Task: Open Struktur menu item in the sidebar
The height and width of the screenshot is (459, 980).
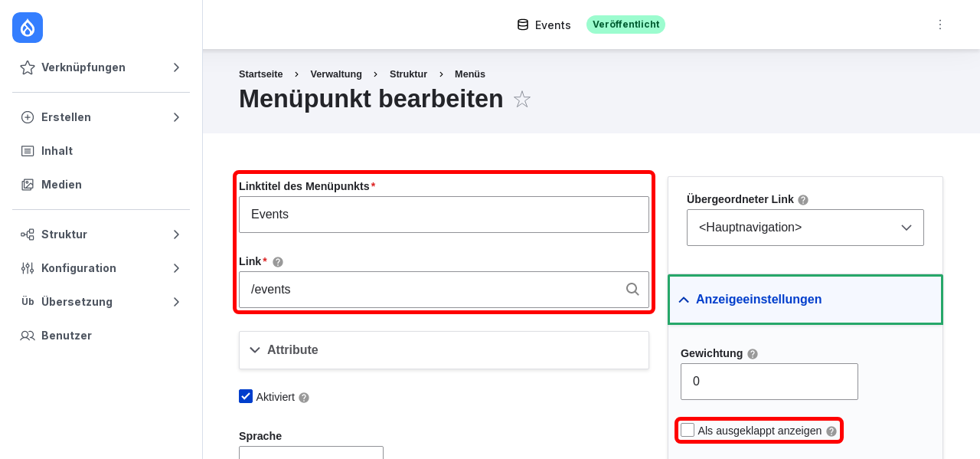Action: 101,234
